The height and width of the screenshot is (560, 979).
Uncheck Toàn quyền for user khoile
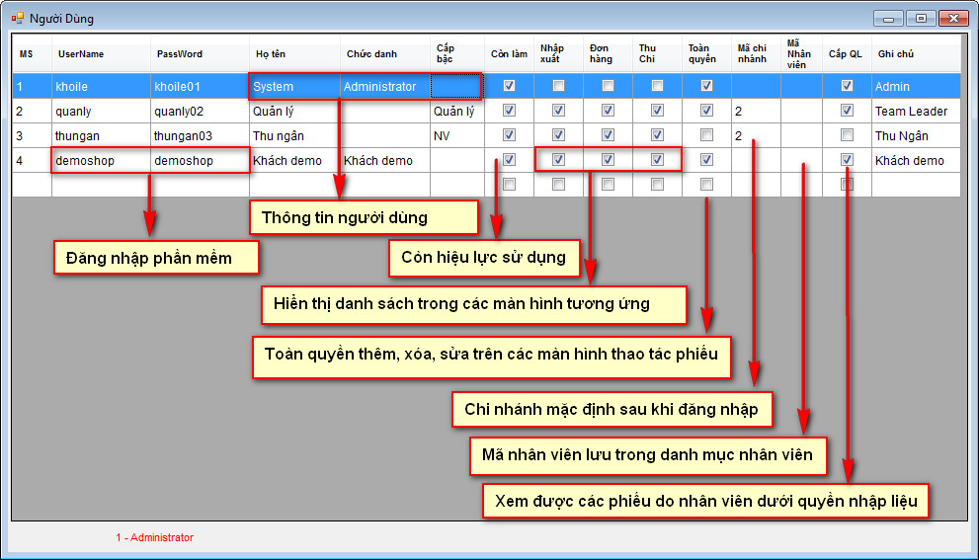[706, 86]
